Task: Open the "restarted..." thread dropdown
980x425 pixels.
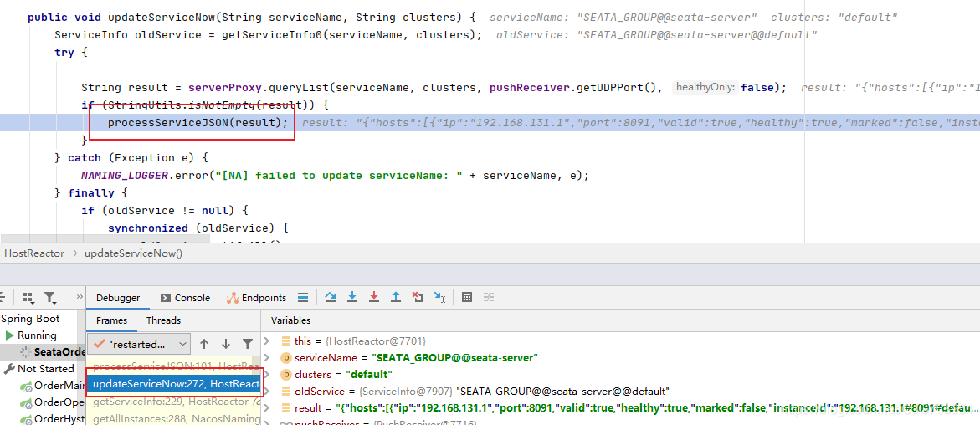Action: (x=139, y=344)
